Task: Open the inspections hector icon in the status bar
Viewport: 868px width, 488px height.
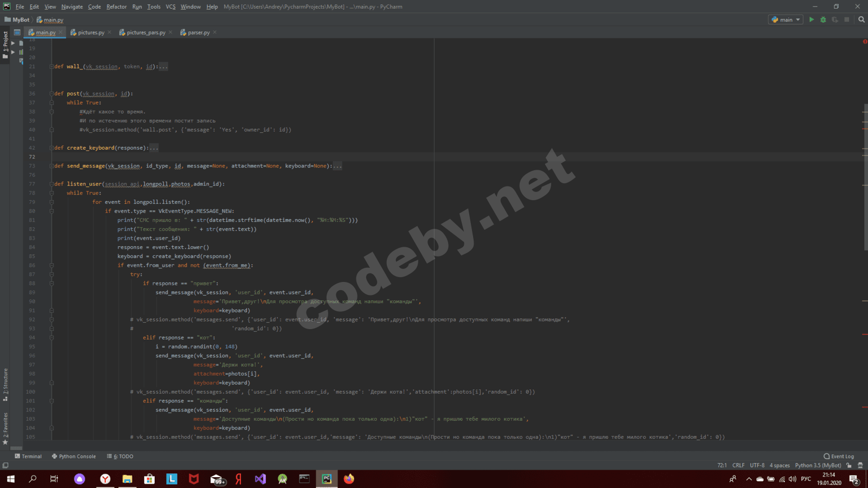Action: 860,465
